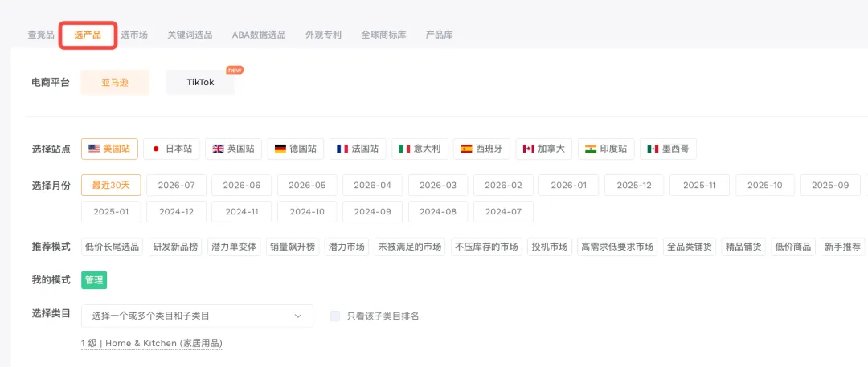
Task: Choose 印度站 site
Action: pos(606,149)
